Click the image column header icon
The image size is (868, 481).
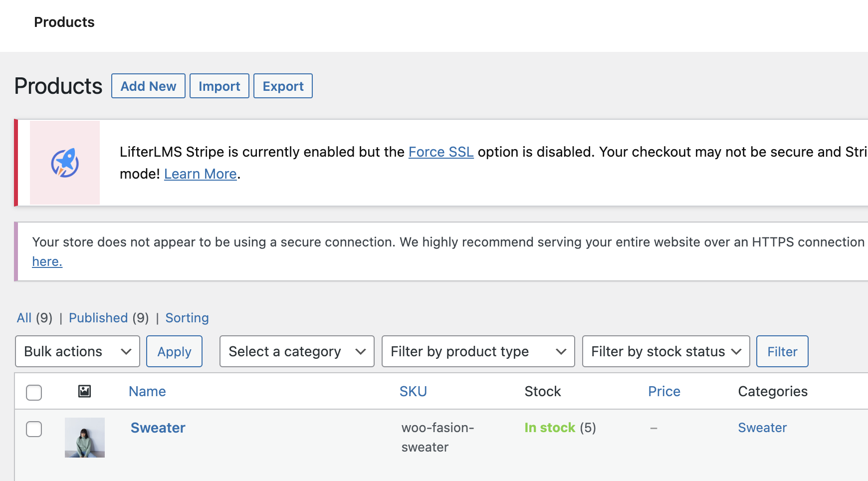coord(84,392)
